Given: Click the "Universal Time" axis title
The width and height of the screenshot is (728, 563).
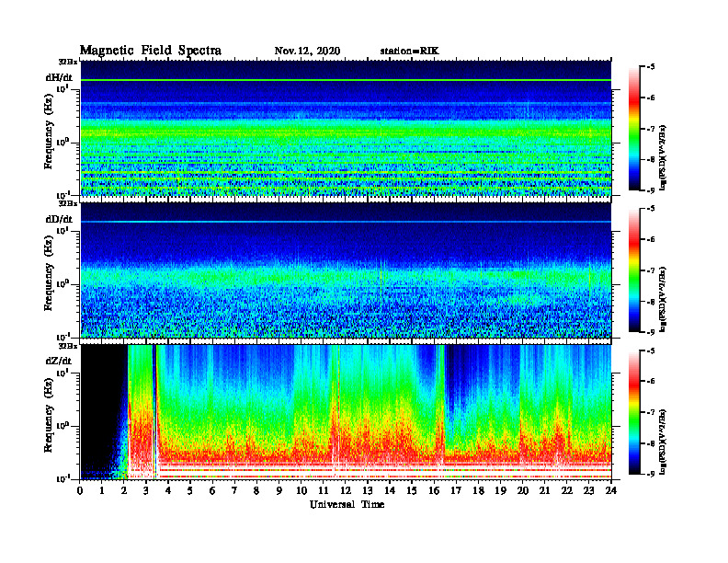Looking at the screenshot, I should coord(347,504).
